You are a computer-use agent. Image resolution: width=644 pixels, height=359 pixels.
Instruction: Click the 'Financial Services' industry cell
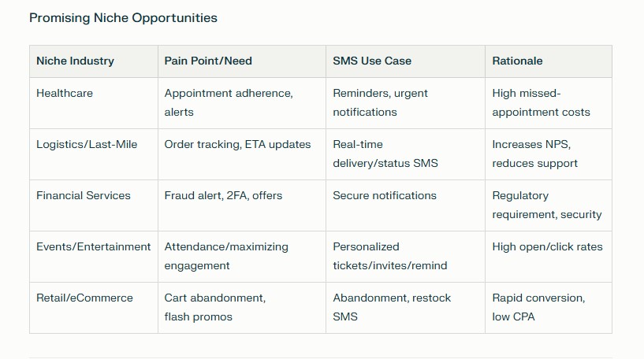84,195
